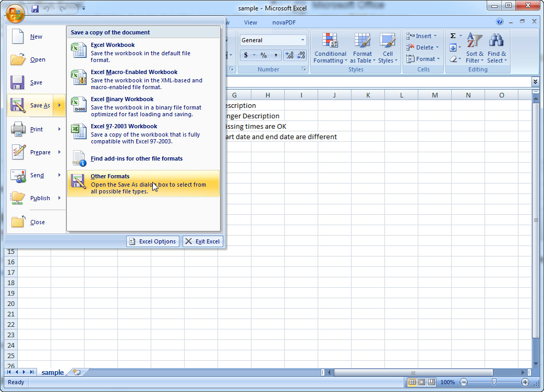Viewport: 544px width, 392px height.
Task: Expand the Print submenu arrow
Action: coord(59,129)
